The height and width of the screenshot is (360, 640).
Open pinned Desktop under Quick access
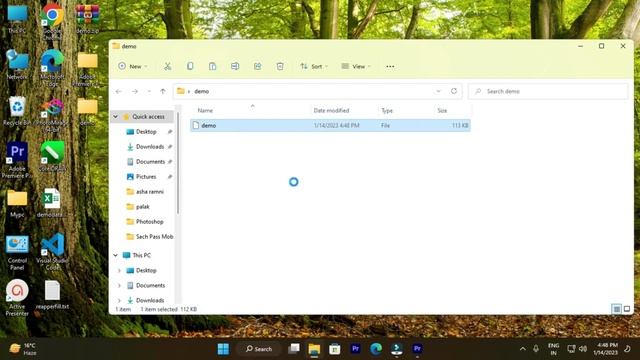[146, 131]
